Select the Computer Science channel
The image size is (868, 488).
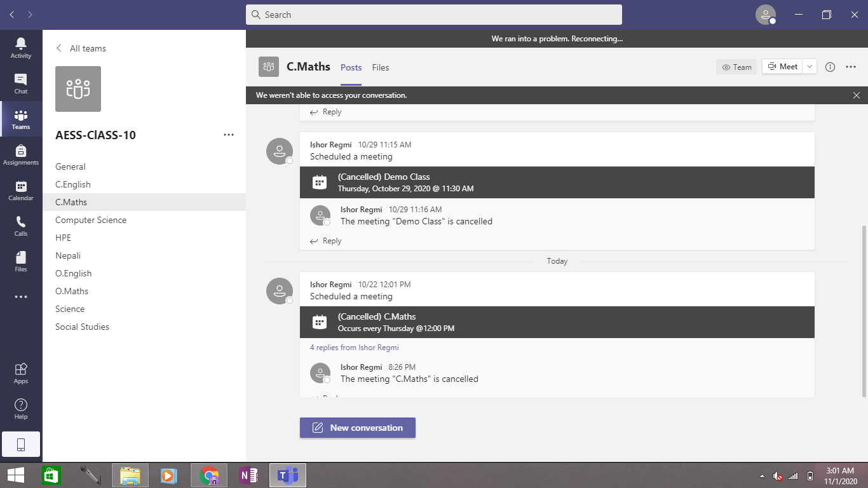point(144,220)
